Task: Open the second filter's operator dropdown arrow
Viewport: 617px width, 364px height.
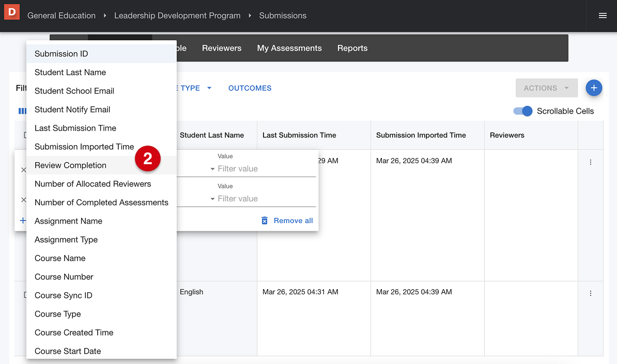Action: 212,199
